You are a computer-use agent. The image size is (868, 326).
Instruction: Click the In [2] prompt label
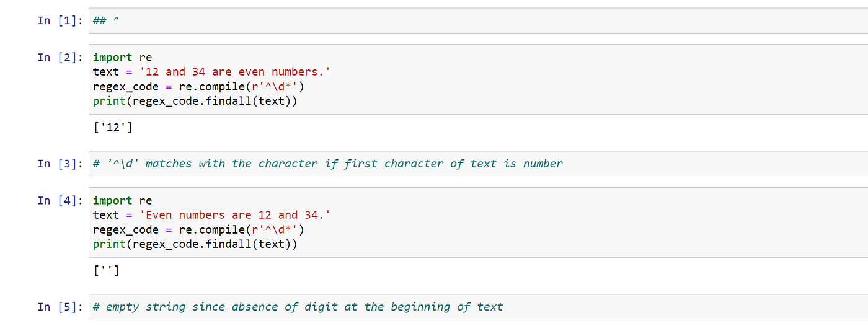click(61, 57)
